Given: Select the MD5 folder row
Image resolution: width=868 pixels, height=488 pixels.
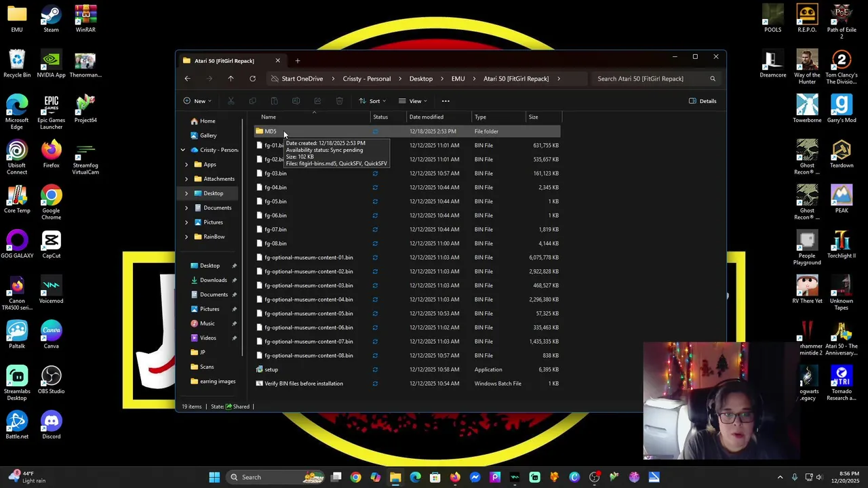Looking at the screenshot, I should tap(407, 131).
